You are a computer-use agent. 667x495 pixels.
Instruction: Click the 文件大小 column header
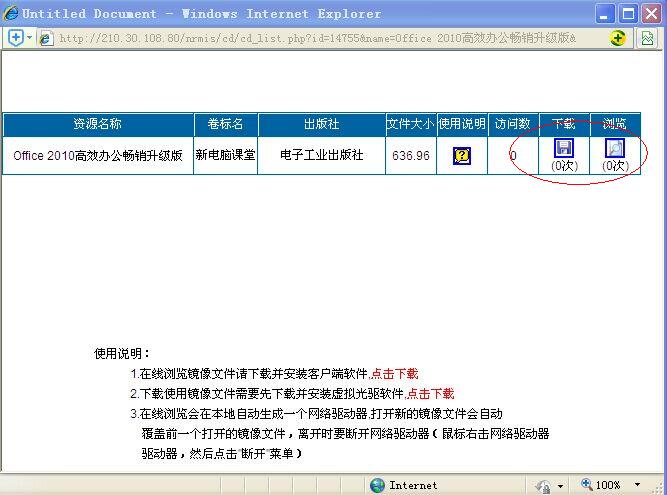[x=411, y=124]
